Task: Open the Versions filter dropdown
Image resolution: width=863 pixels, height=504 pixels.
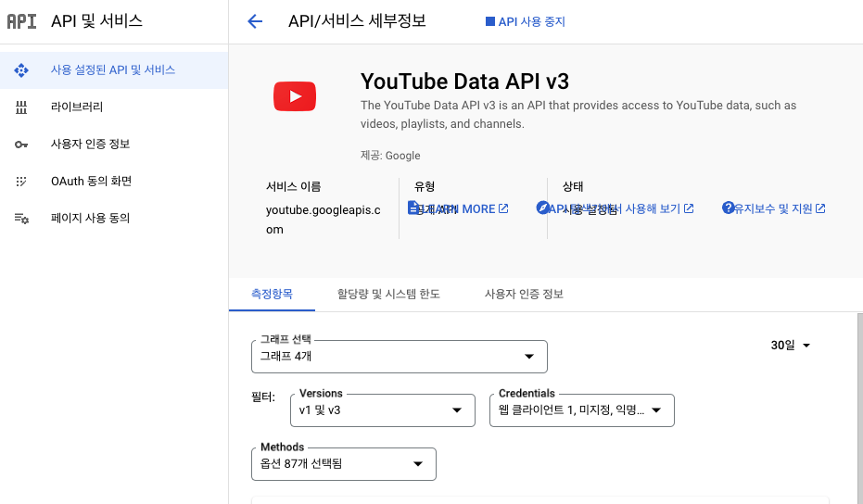Action: tap(383, 409)
